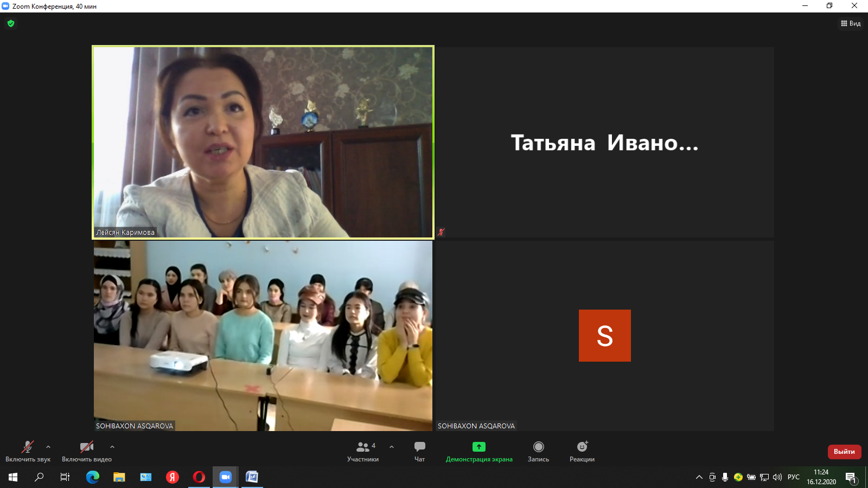Screen dimensions: 868x488
Task: Leave the meeting with Выйти button
Action: [x=844, y=452]
